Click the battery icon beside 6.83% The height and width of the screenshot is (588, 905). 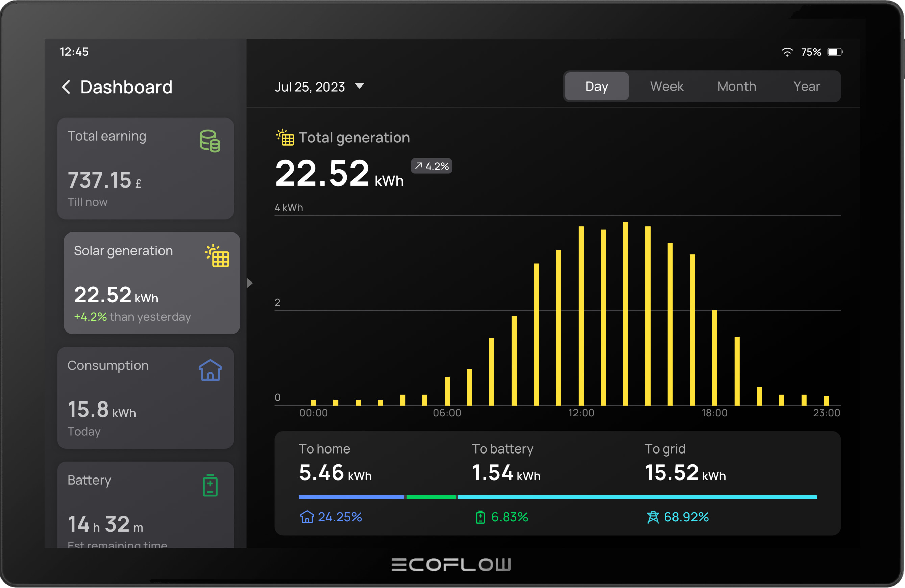(x=480, y=517)
